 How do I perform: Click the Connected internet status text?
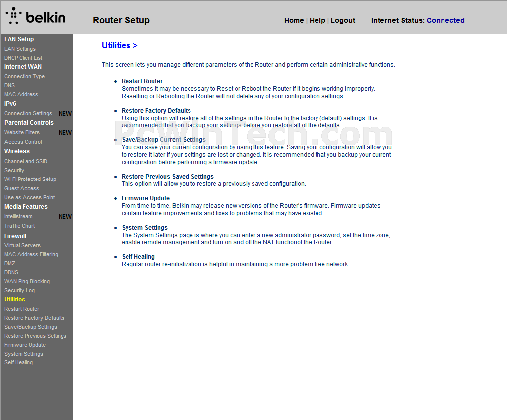click(x=445, y=20)
